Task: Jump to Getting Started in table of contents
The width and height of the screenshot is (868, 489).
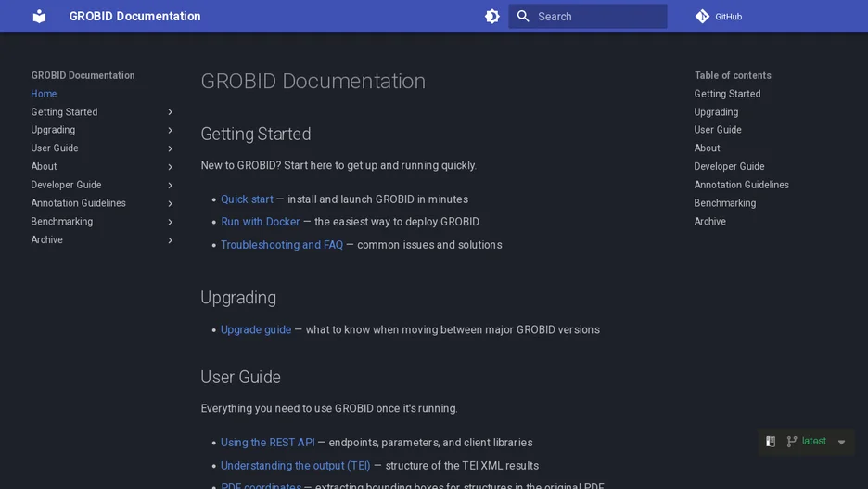Action: click(x=727, y=94)
